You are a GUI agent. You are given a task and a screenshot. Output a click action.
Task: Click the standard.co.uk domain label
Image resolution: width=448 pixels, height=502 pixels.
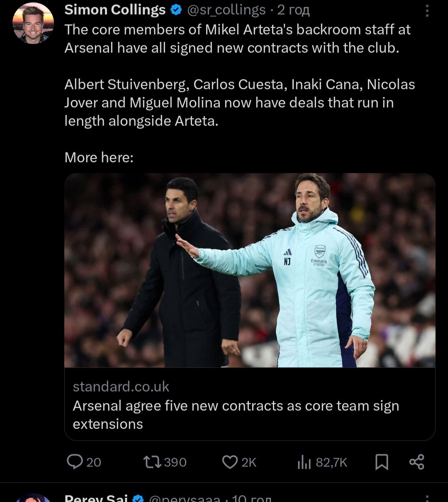point(121,387)
